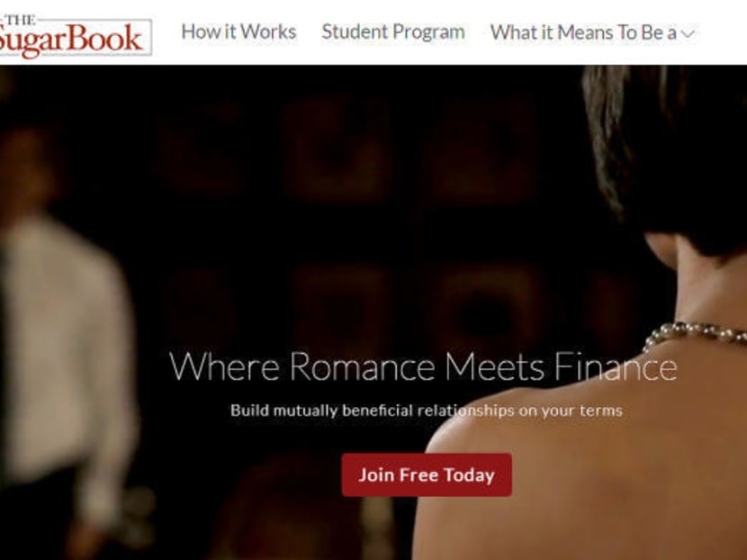Click the SugarBook logo

point(76,37)
